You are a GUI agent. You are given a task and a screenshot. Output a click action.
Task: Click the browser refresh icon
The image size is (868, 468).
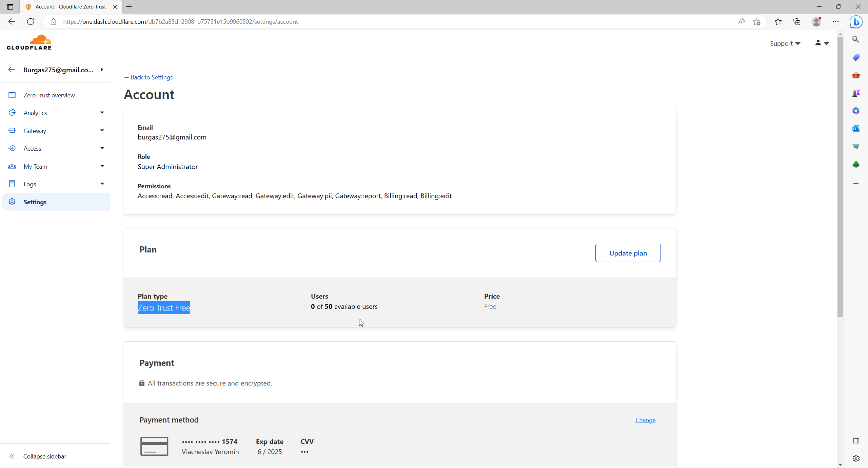[31, 22]
